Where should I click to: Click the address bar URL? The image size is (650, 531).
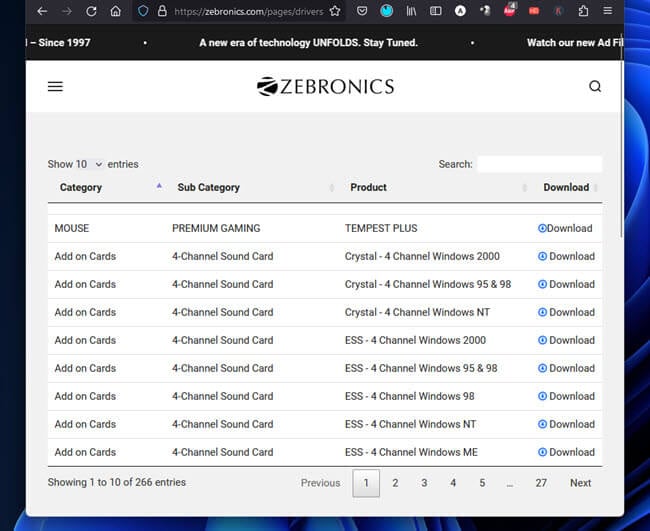249,12
